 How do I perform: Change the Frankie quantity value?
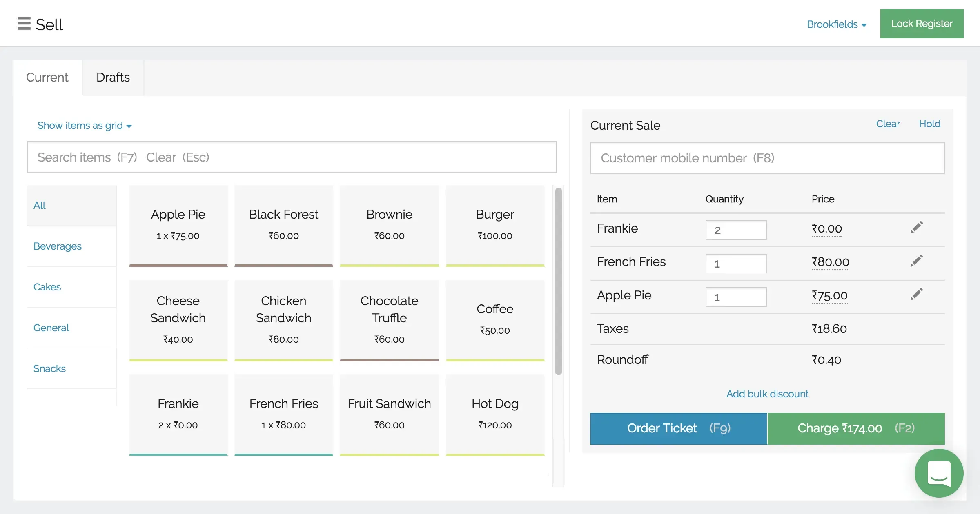[x=736, y=230]
